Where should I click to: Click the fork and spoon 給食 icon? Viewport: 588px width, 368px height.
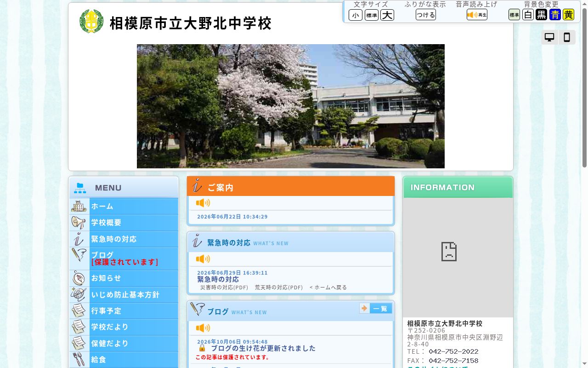[x=79, y=359]
